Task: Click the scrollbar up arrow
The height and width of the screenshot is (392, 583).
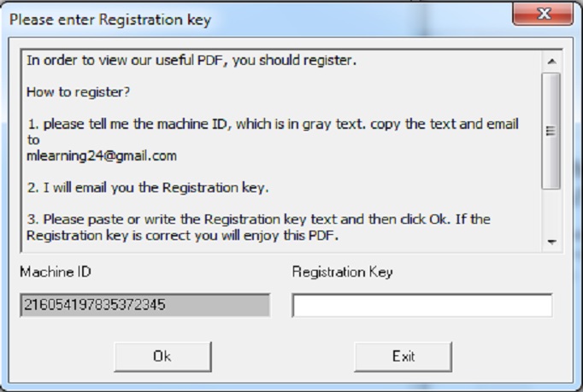Action: (551, 62)
